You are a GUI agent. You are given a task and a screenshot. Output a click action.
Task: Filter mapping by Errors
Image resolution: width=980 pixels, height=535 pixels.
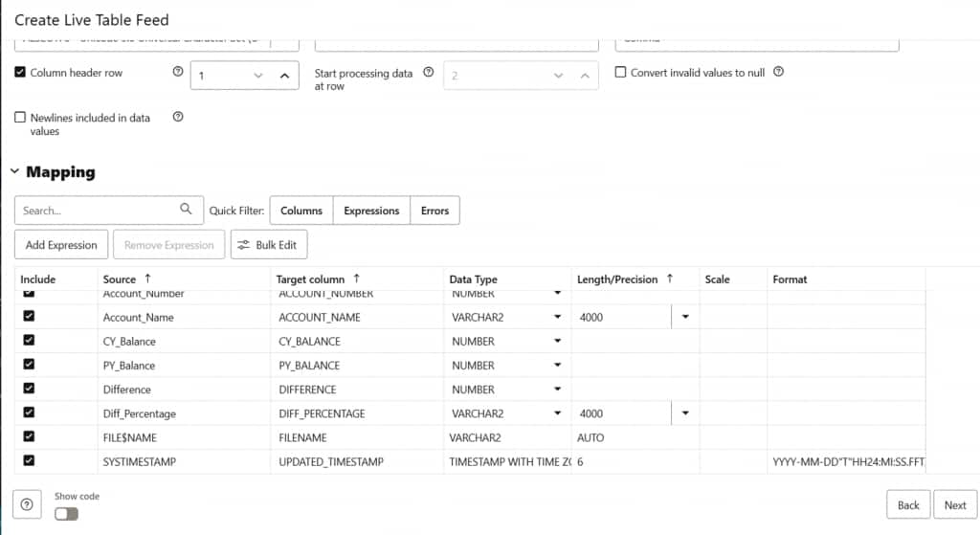pos(434,211)
